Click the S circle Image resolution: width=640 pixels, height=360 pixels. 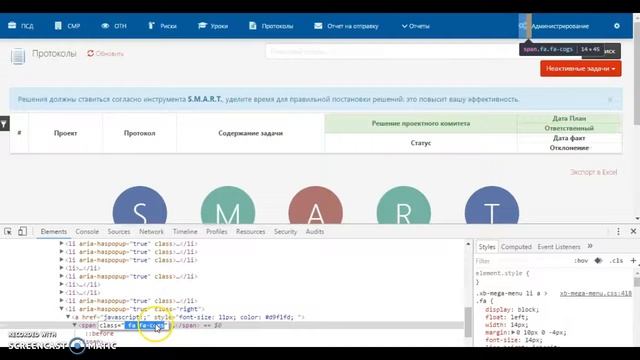click(140, 205)
